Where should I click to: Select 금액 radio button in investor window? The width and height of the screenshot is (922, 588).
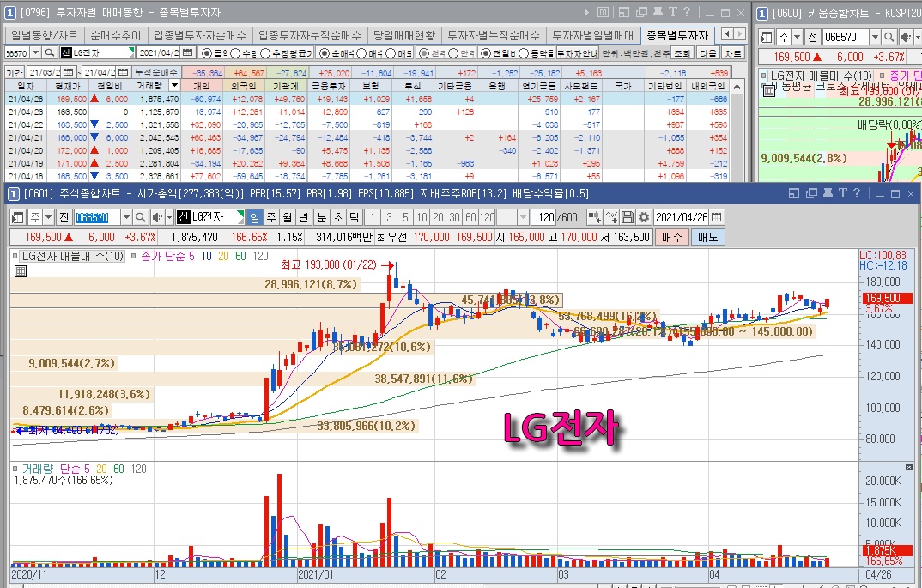pos(207,53)
